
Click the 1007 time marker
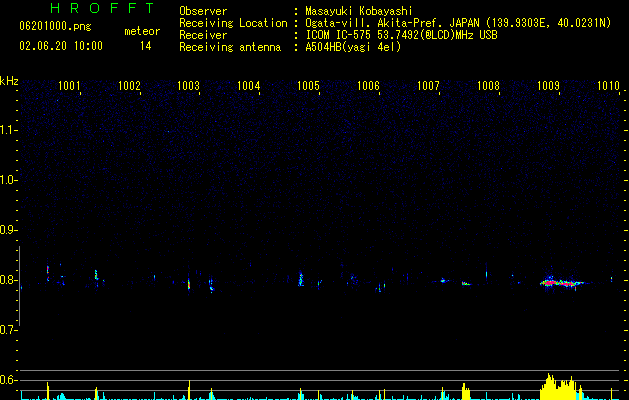pos(428,86)
